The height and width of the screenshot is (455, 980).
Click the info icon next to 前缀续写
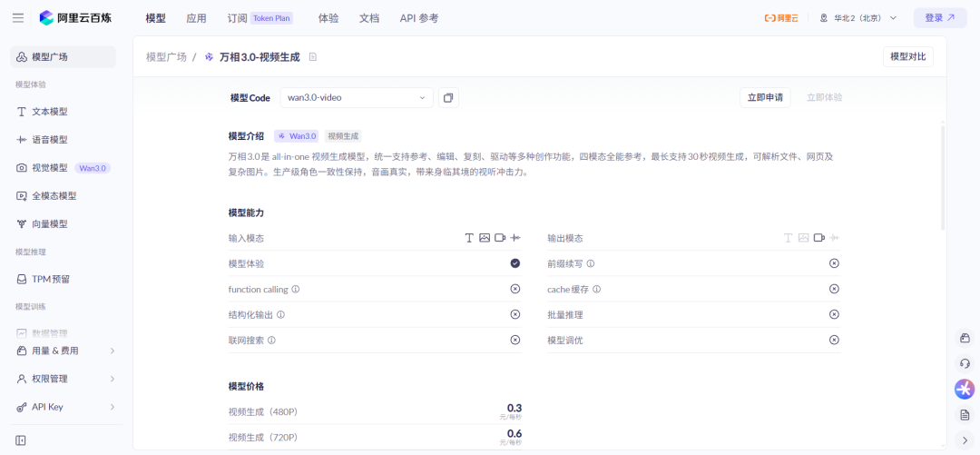point(591,263)
